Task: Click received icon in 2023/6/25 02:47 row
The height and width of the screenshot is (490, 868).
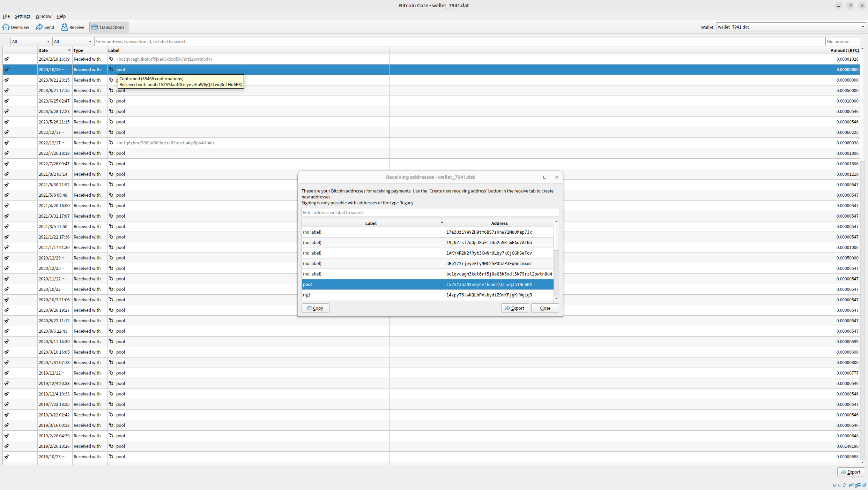Action: 111,101
